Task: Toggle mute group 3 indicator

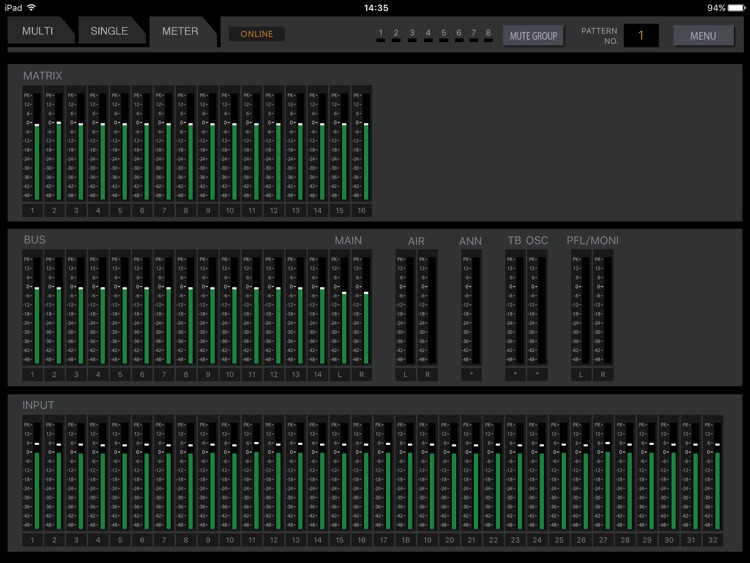Action: click(x=412, y=35)
